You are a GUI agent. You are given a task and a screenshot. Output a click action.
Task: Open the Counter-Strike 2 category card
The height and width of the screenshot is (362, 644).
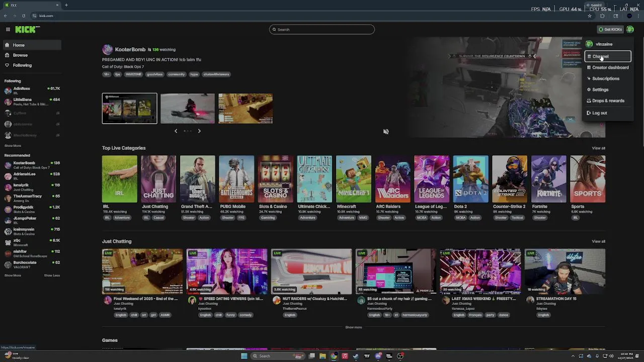pos(510,179)
